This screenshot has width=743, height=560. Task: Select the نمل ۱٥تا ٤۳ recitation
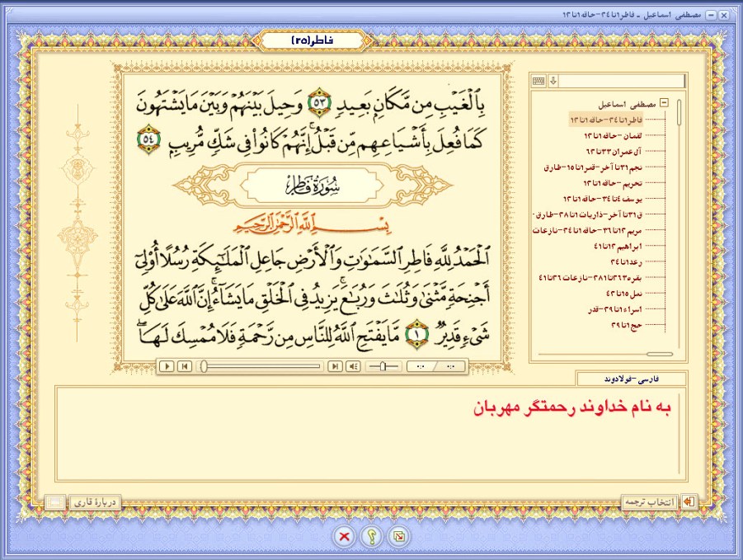click(x=624, y=294)
